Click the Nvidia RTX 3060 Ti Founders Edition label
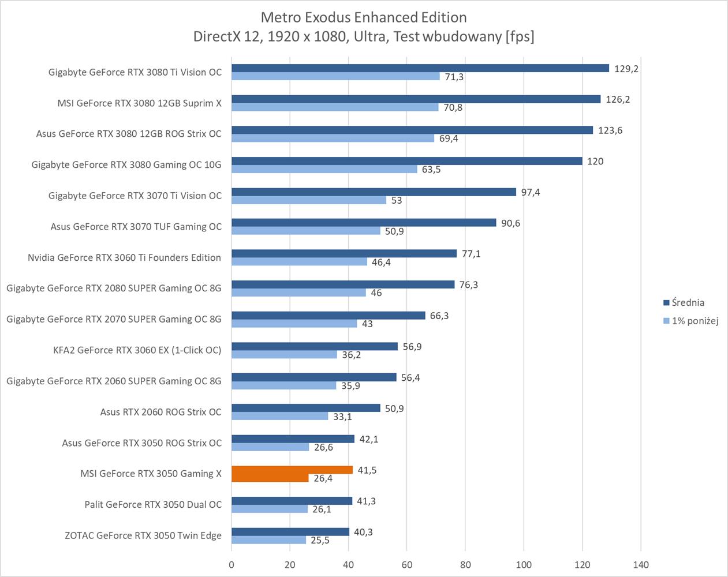 [x=124, y=257]
